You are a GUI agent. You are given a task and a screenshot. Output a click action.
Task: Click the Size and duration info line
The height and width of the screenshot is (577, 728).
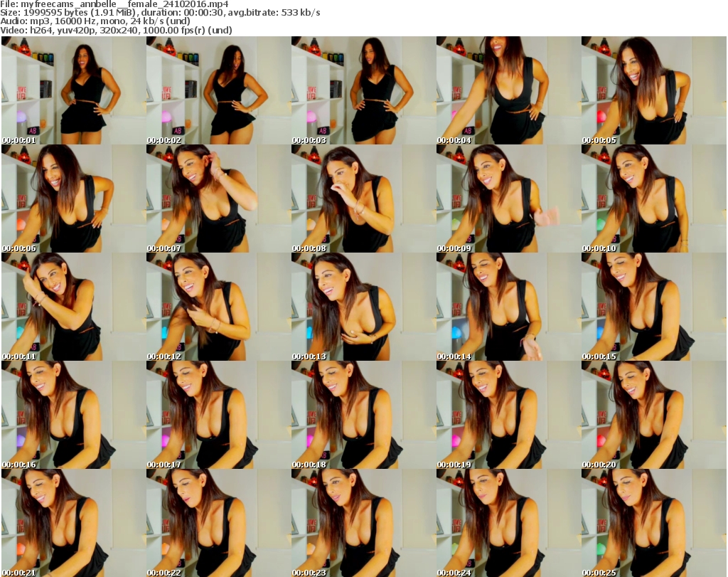coord(160,13)
